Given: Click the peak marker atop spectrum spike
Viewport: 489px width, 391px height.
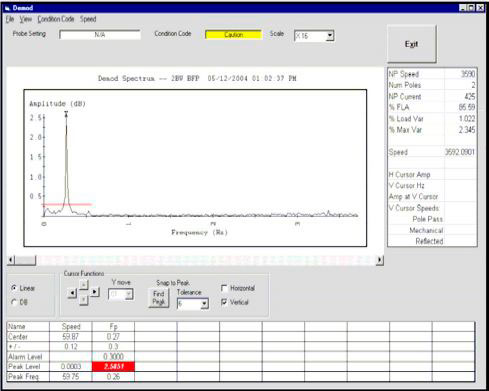Looking at the screenshot, I should (x=66, y=114).
